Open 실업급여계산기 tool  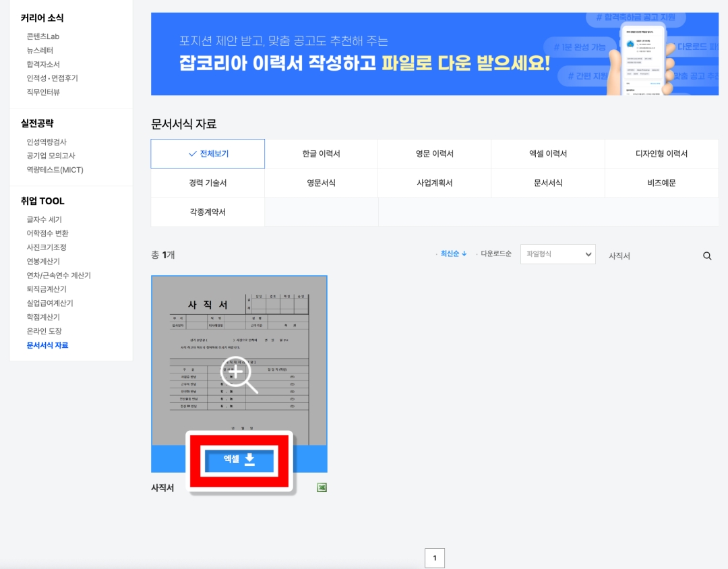click(x=50, y=303)
